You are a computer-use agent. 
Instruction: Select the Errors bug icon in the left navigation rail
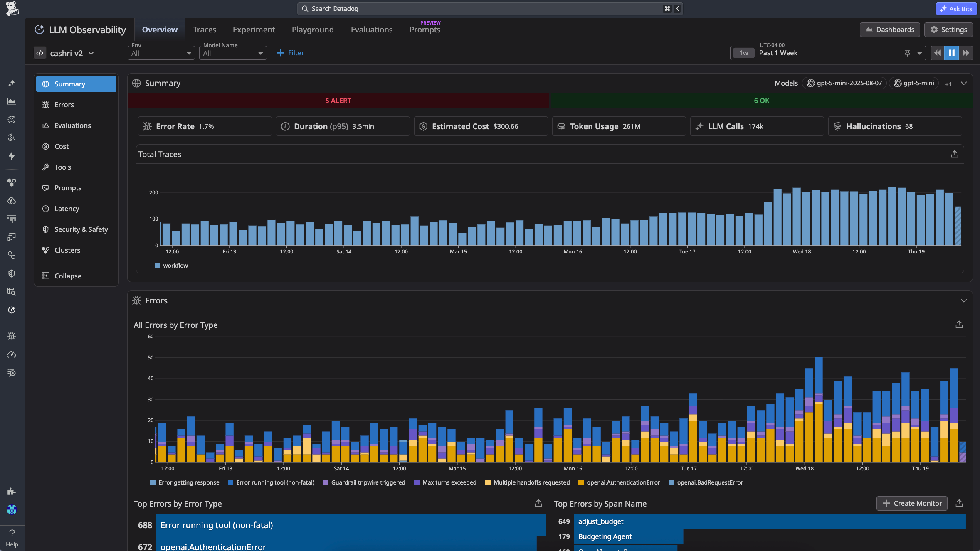pyautogui.click(x=12, y=336)
